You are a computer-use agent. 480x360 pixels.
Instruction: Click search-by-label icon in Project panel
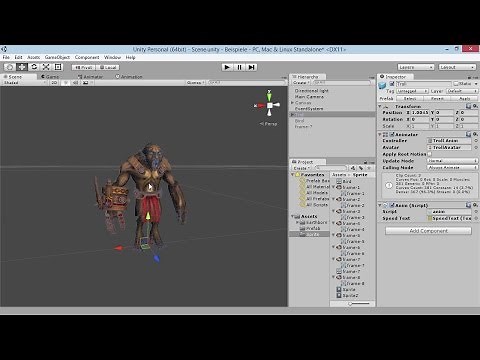click(x=361, y=168)
